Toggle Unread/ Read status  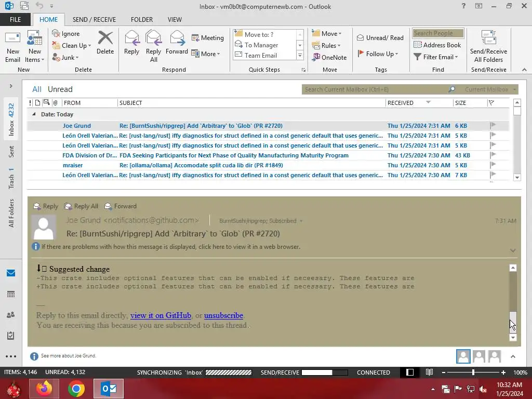click(380, 37)
